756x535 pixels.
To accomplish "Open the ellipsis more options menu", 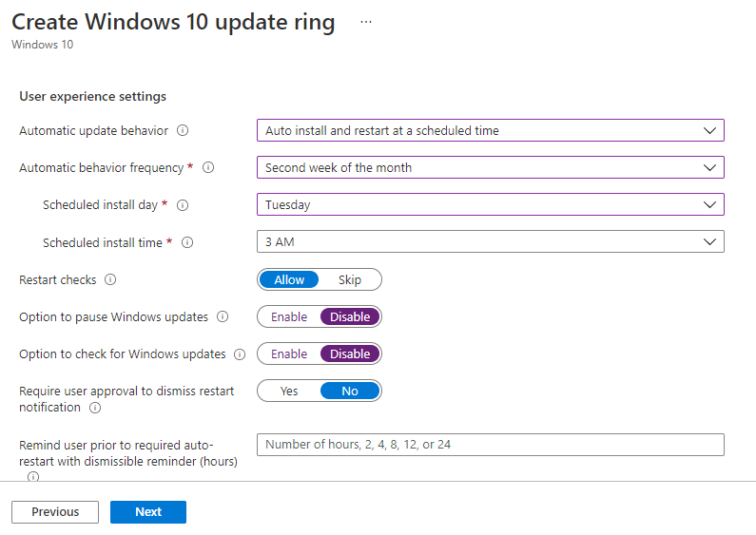I will 366,22.
